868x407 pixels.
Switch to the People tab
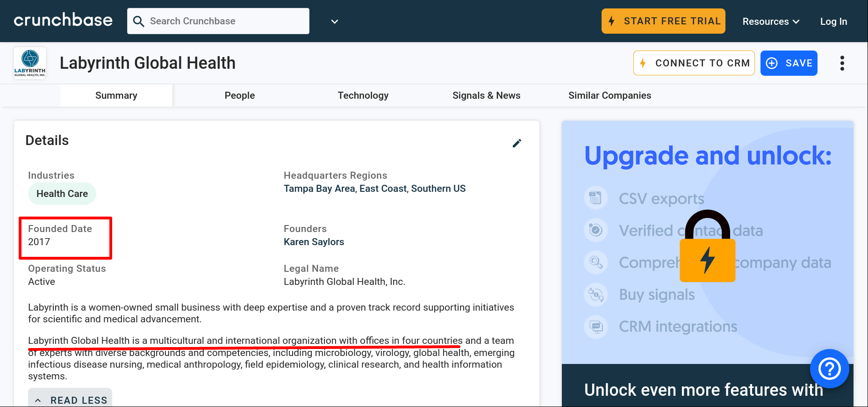point(240,95)
